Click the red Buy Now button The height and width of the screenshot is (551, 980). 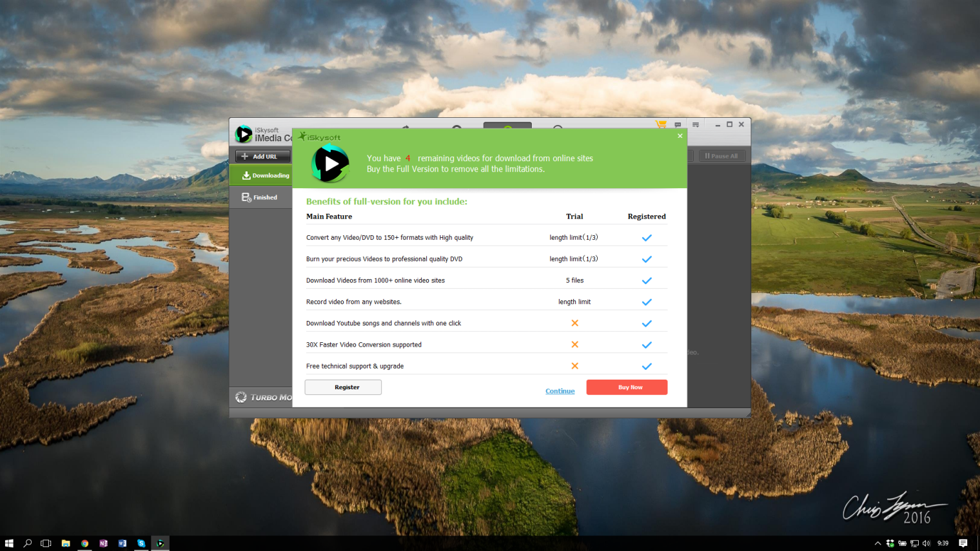[627, 387]
